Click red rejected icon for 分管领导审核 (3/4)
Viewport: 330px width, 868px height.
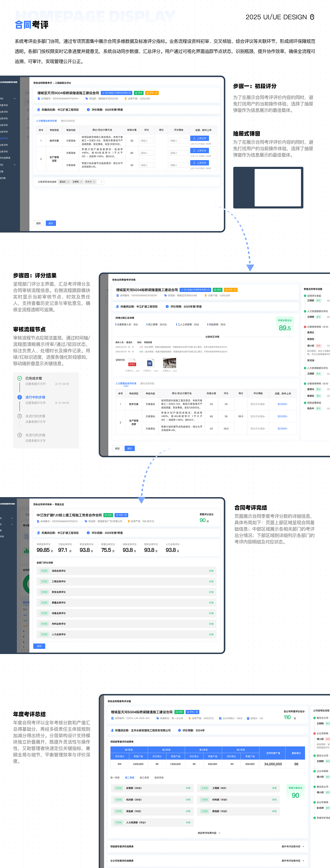tap(305, 327)
